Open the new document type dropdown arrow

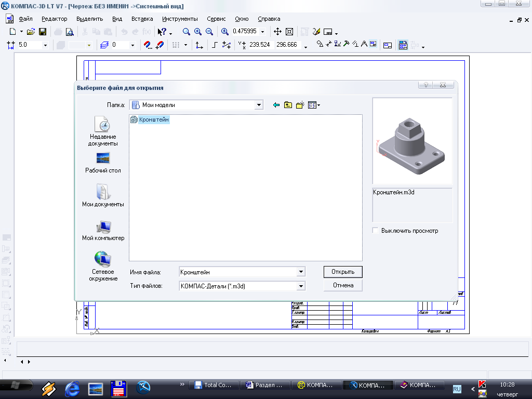(21, 32)
